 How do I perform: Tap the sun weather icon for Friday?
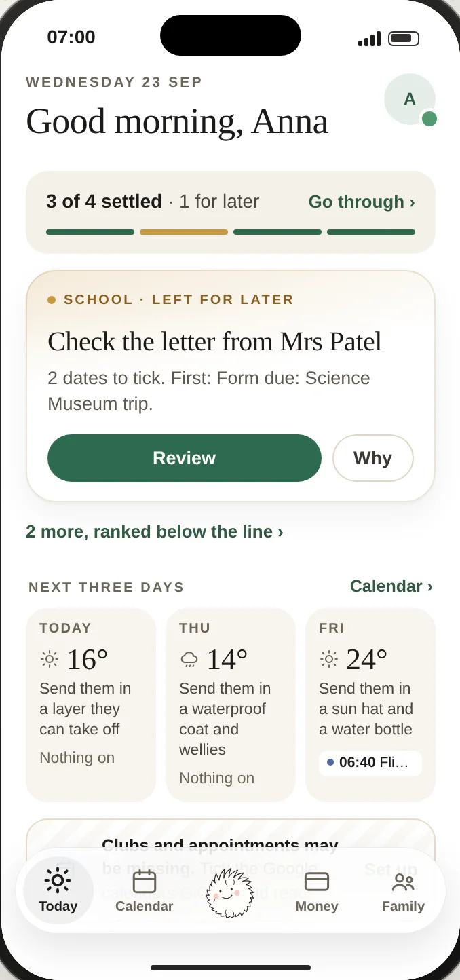tap(329, 659)
